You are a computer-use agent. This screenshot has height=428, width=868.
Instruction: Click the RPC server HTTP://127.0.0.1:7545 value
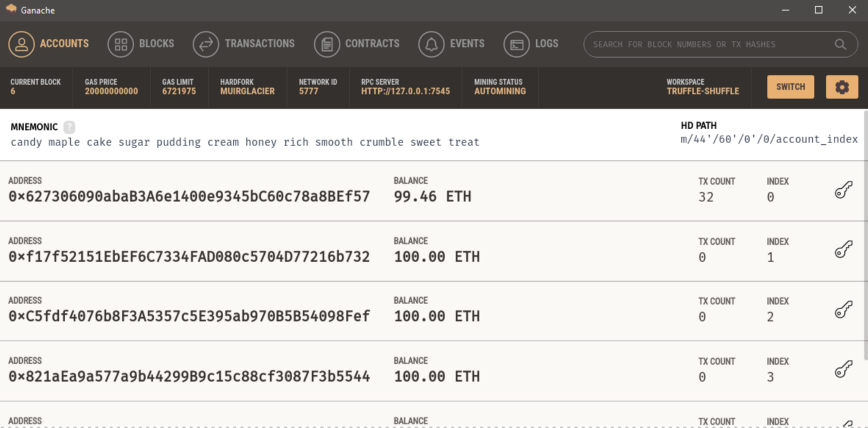pyautogui.click(x=405, y=91)
